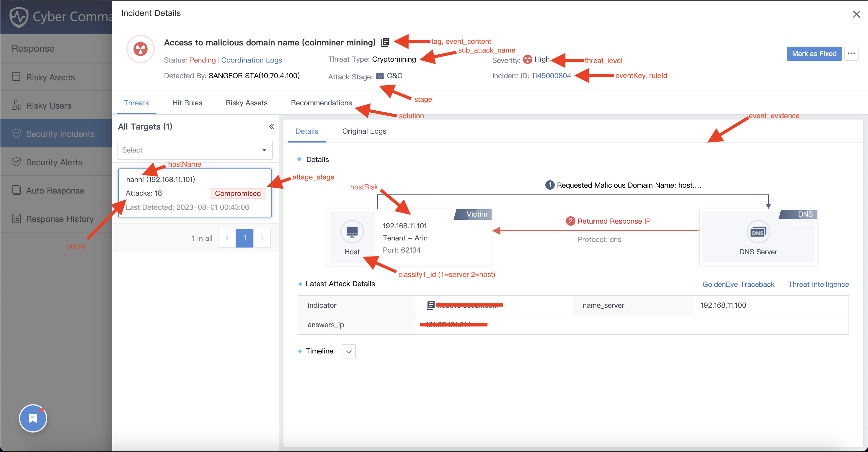Click the copy icon in indicator row
Screen dimensions: 868x452
point(430,305)
